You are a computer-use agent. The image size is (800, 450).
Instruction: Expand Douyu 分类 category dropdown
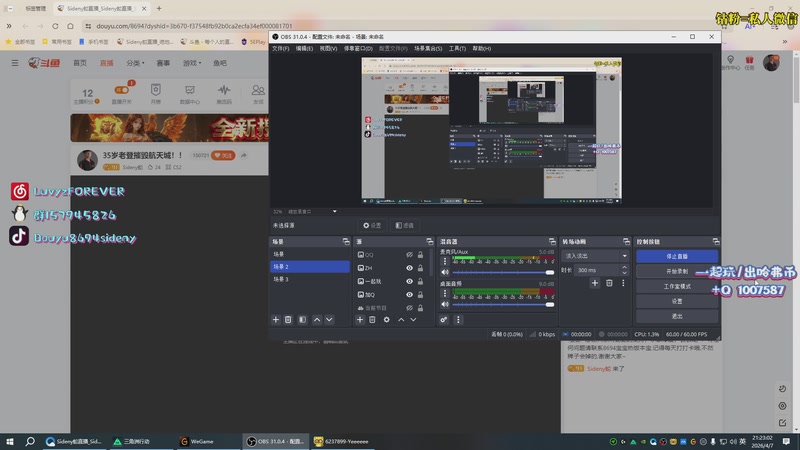[x=135, y=63]
